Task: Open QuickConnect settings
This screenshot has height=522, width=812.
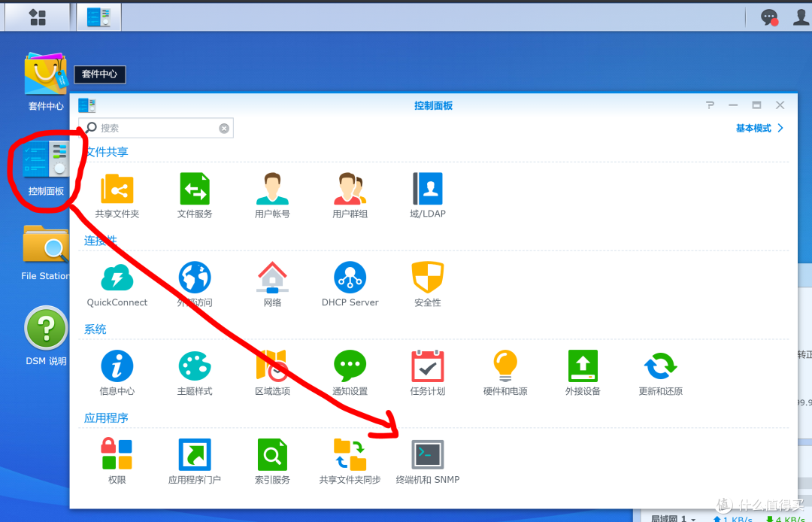Action: (x=117, y=284)
